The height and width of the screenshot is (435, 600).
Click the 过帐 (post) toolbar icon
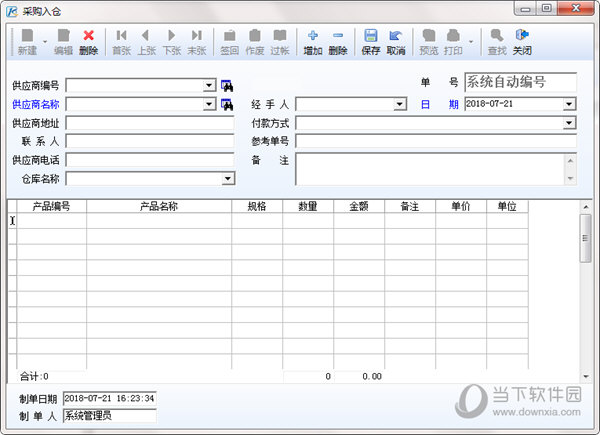pyautogui.click(x=280, y=42)
